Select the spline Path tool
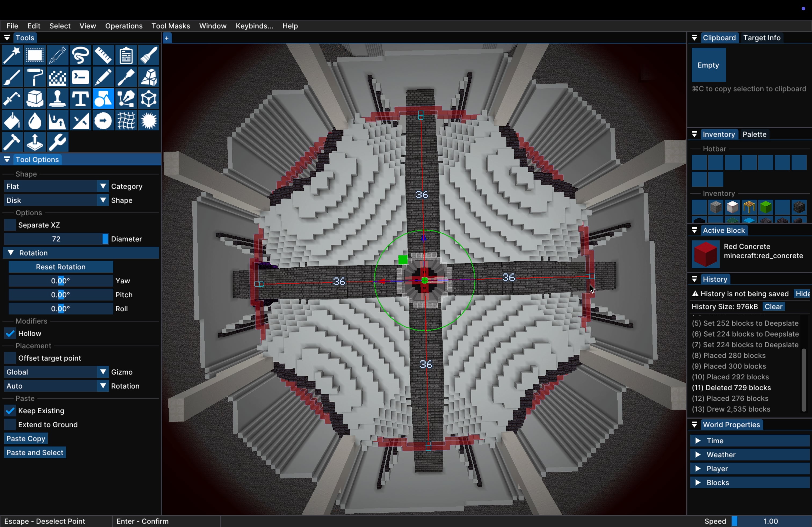 point(126,99)
